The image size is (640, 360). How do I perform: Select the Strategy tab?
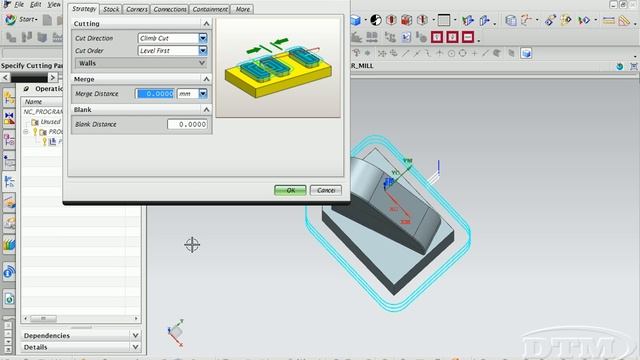[84, 9]
